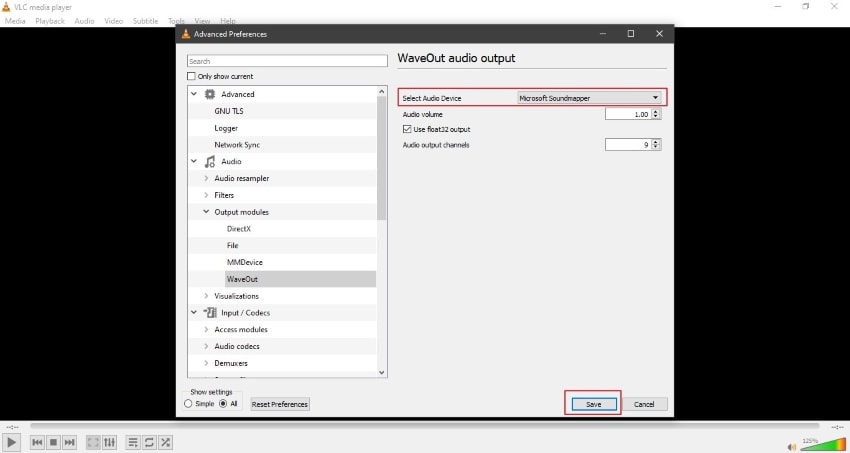Image resolution: width=850 pixels, height=453 pixels.
Task: Click the tree scrollbar up arrow
Action: 382,91
